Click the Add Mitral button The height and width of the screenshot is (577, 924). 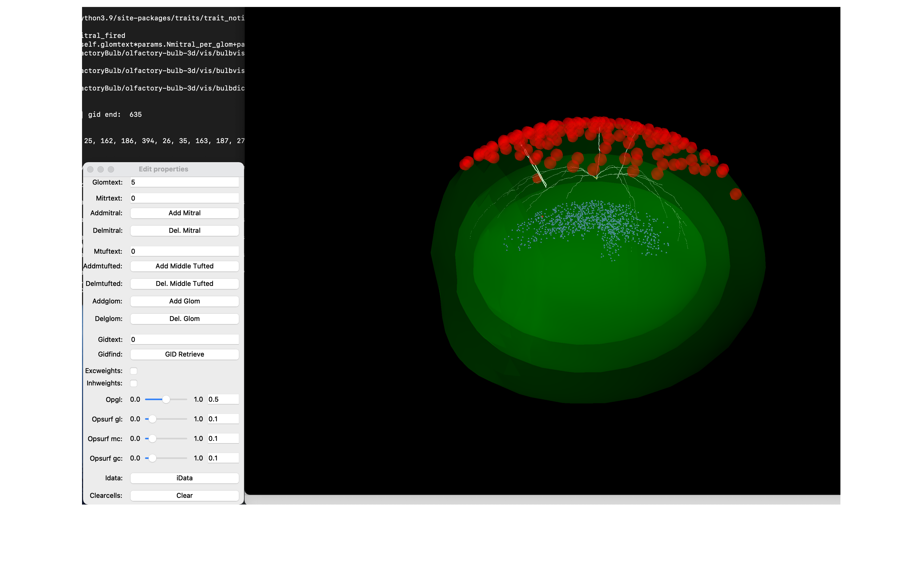pyautogui.click(x=184, y=213)
